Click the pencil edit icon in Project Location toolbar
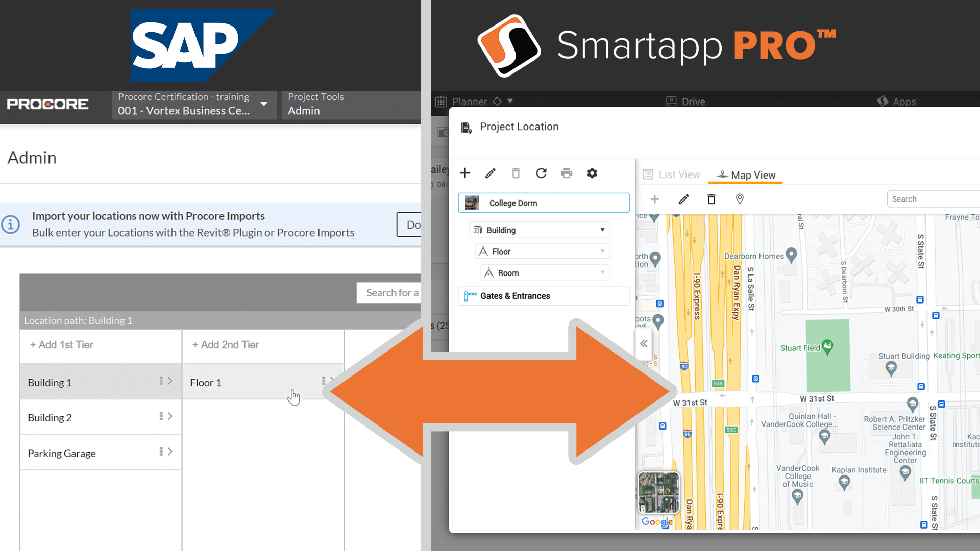 (x=490, y=173)
